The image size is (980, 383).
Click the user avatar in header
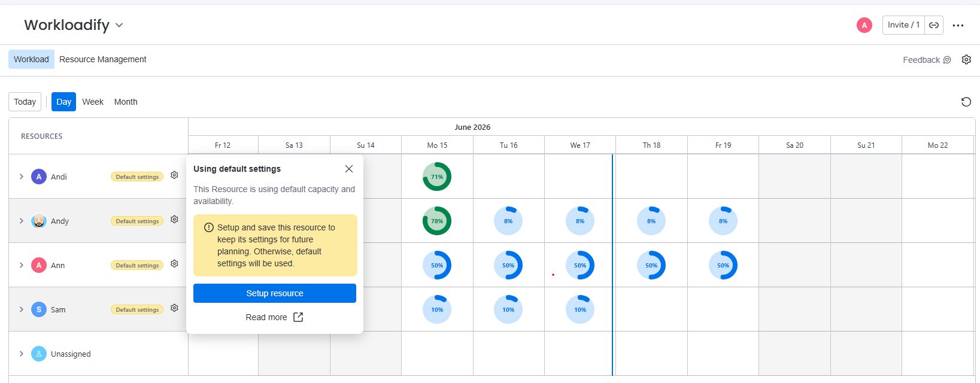pyautogui.click(x=864, y=25)
